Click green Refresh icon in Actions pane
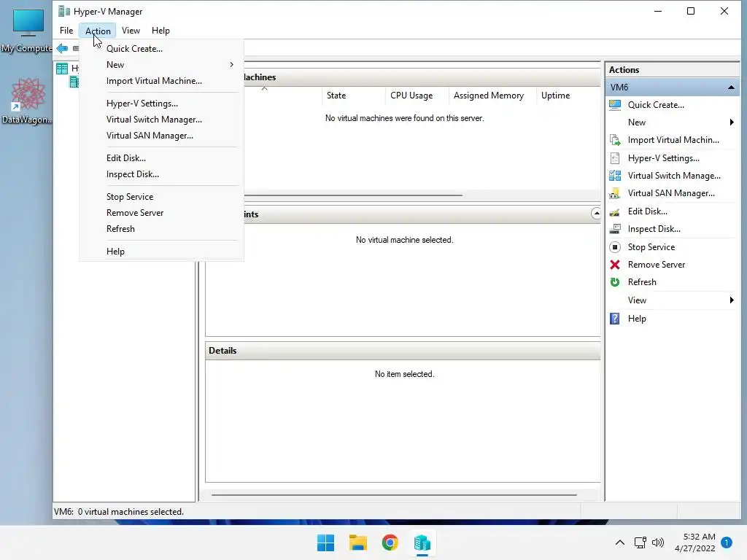The height and width of the screenshot is (560, 747). 615,282
